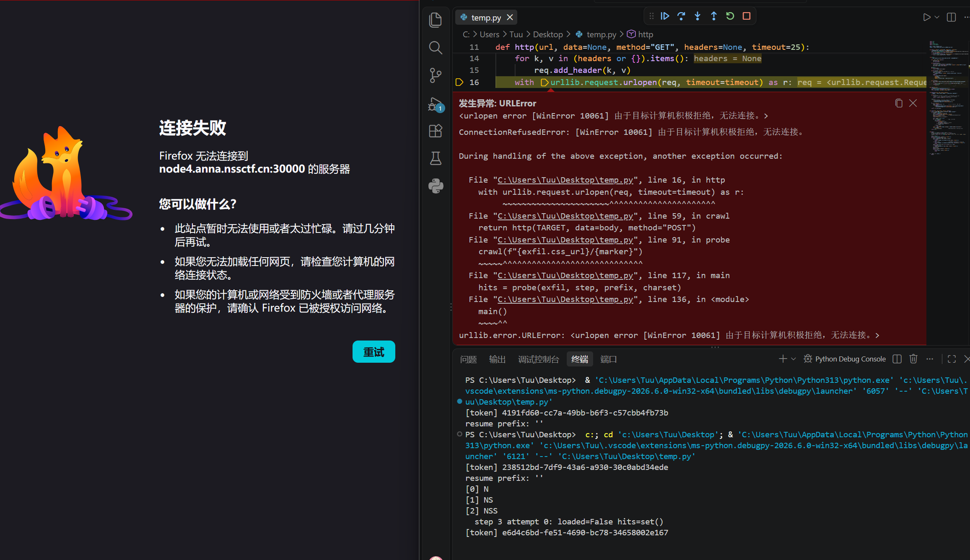Image resolution: width=970 pixels, height=560 pixels.
Task: Maximize the terminal panel size
Action: (952, 359)
